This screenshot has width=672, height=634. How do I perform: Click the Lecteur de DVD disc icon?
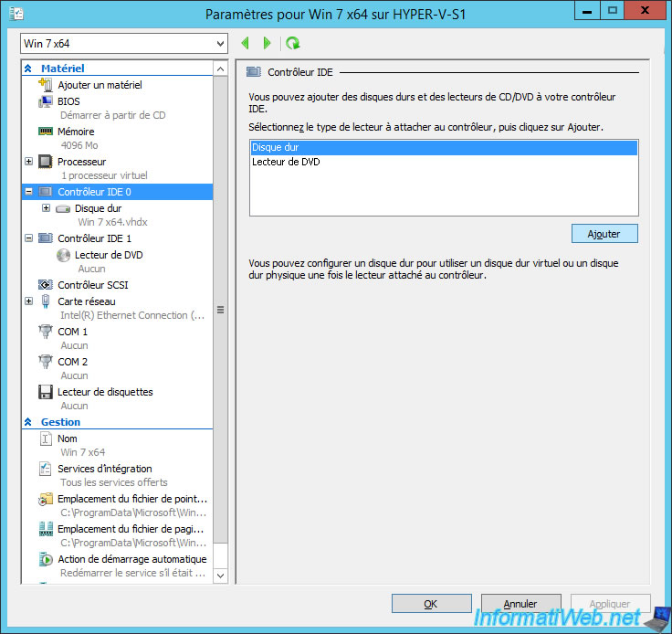coord(62,255)
